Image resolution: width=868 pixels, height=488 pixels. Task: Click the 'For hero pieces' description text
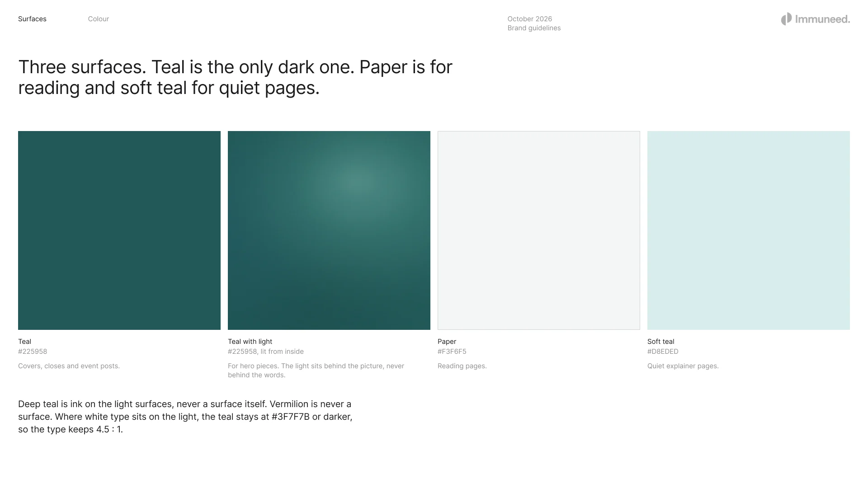(x=316, y=371)
